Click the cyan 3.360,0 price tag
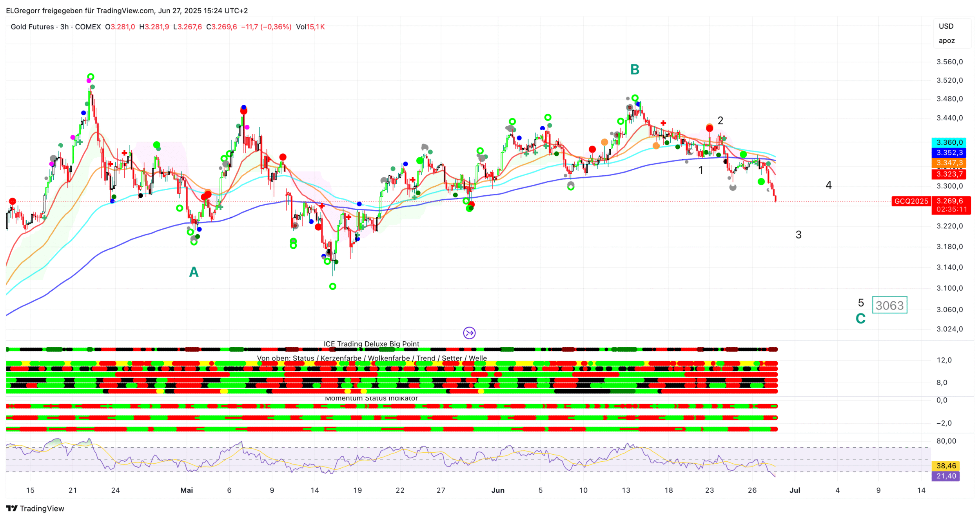980x519 pixels. click(949, 142)
